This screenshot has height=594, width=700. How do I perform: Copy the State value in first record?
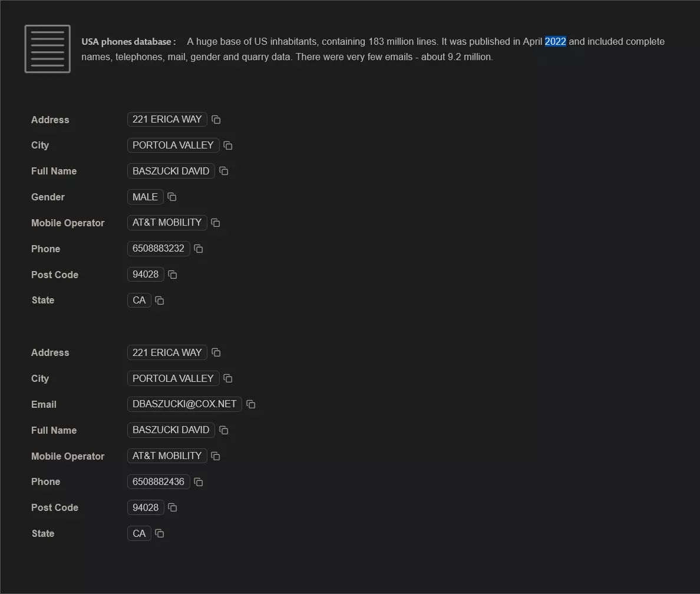click(x=159, y=301)
